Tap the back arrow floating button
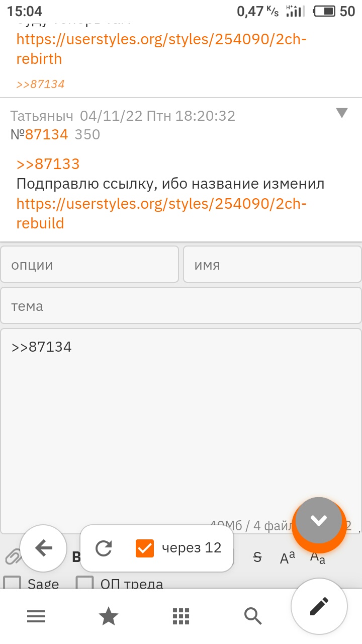The image size is (362, 644). (44, 548)
